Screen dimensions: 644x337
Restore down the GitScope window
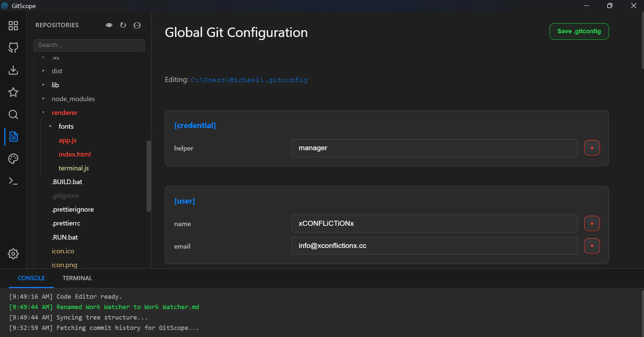point(610,6)
